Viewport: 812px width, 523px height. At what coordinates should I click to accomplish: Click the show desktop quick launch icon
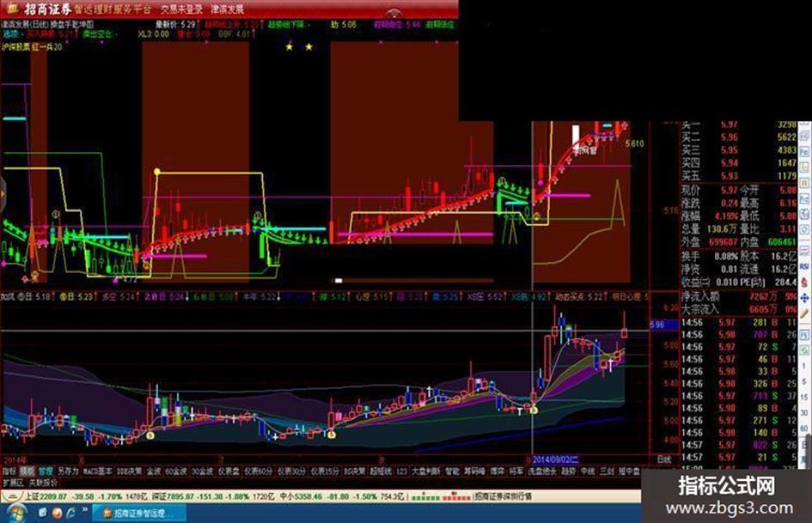(42, 512)
